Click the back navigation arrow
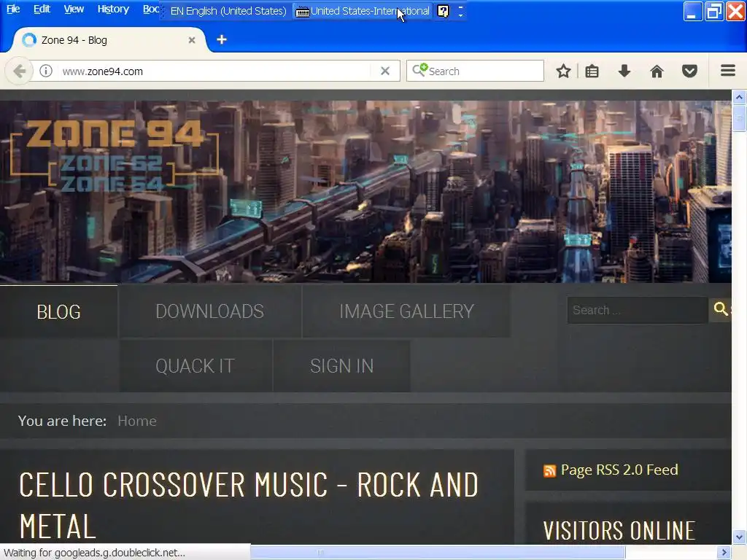Screen dimensions: 747x560 pos(19,71)
